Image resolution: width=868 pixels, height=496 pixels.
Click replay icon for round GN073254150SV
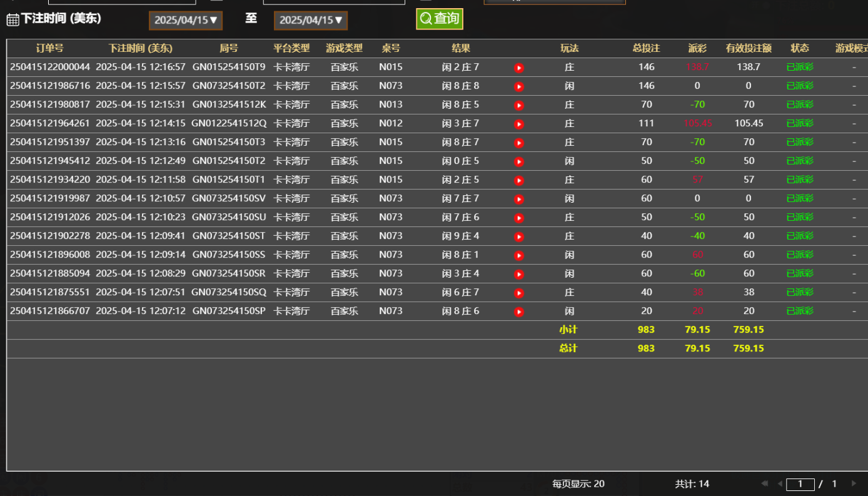(x=518, y=199)
